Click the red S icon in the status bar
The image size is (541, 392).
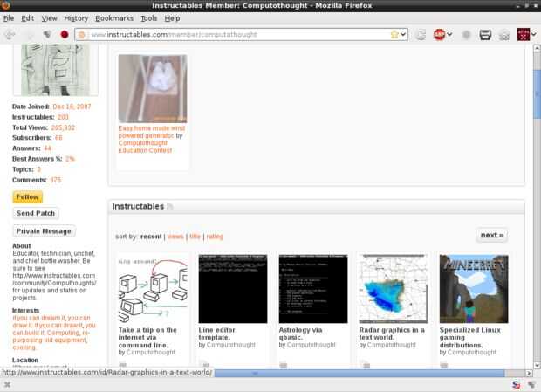[517, 385]
